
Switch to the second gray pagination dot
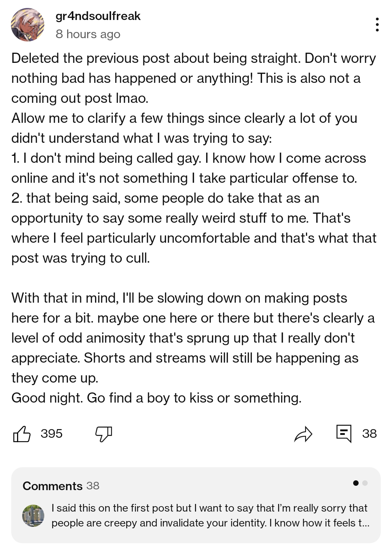click(365, 483)
